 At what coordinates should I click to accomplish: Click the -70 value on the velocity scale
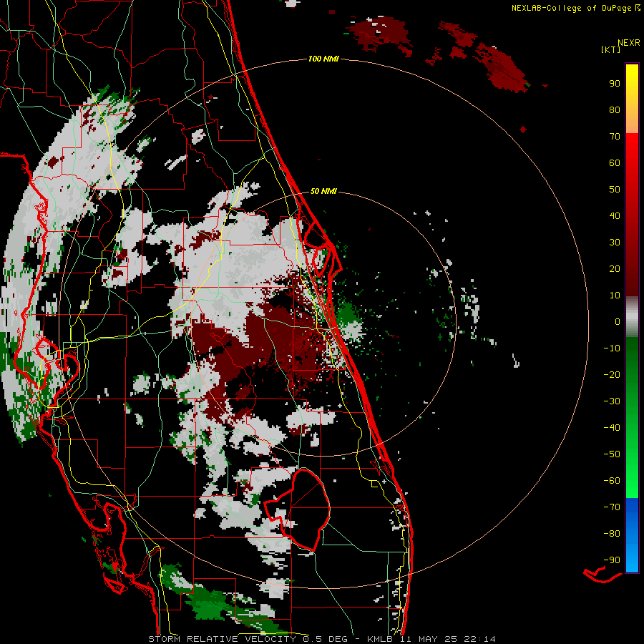pos(612,507)
